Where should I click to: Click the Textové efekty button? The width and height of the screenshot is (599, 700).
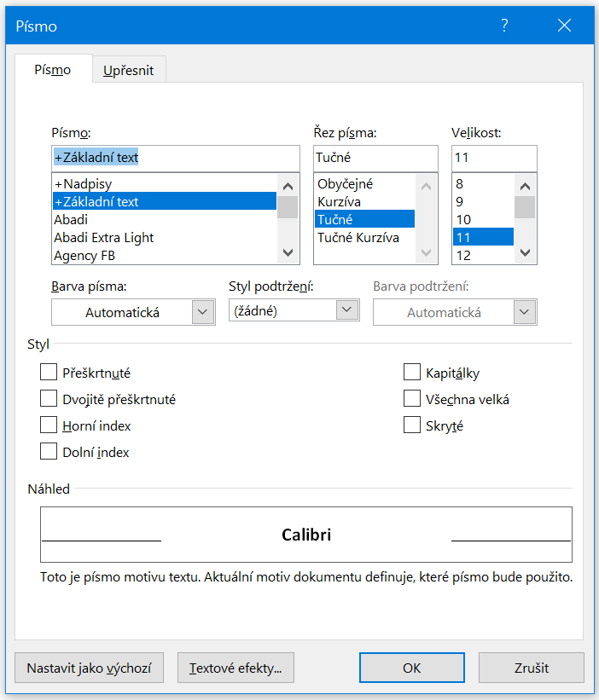pyautogui.click(x=236, y=668)
